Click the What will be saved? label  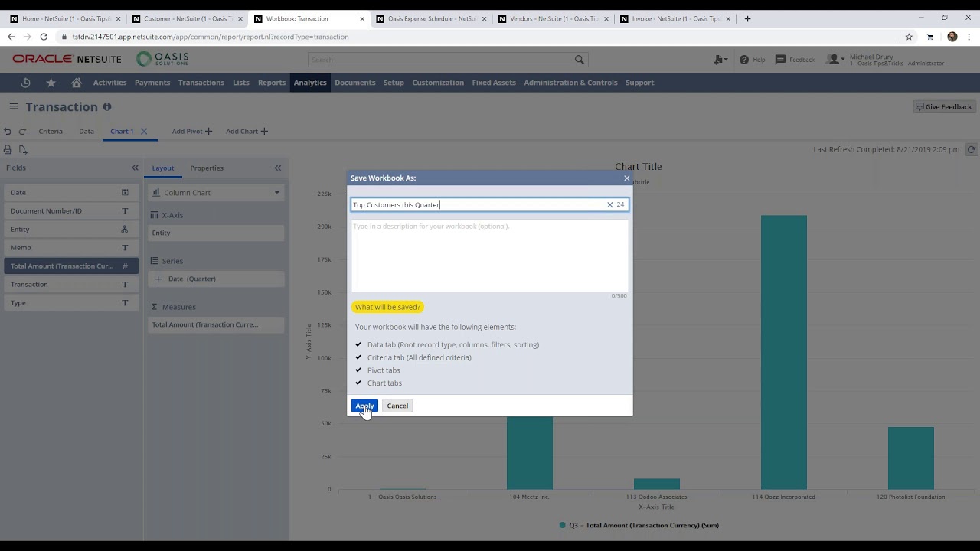tap(387, 307)
